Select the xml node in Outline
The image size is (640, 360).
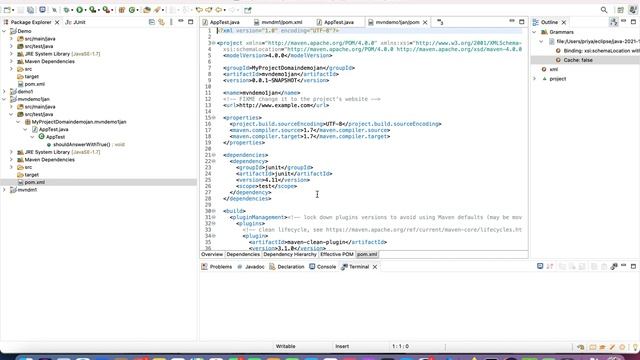[x=549, y=69]
